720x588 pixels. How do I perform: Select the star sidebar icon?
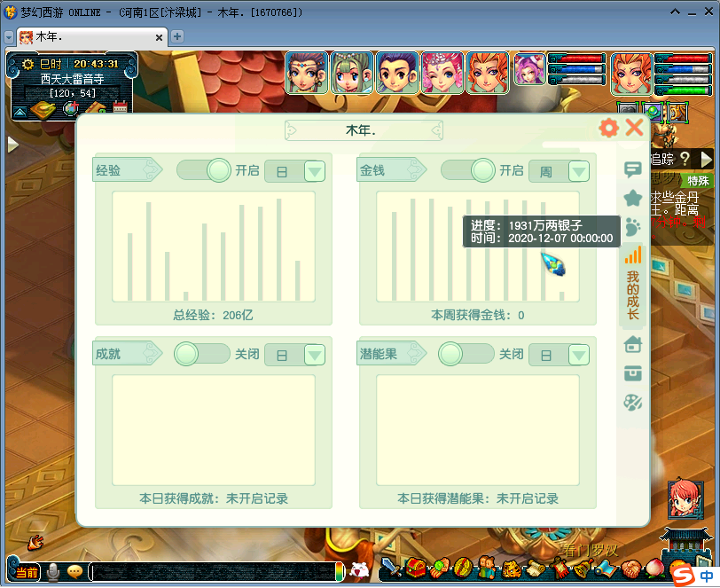pyautogui.click(x=633, y=198)
